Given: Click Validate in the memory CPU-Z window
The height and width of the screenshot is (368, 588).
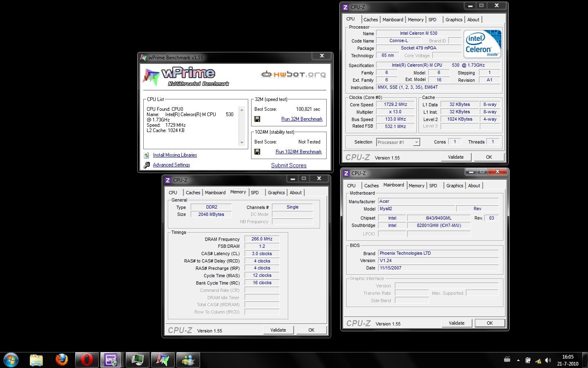Looking at the screenshot, I should 278,330.
